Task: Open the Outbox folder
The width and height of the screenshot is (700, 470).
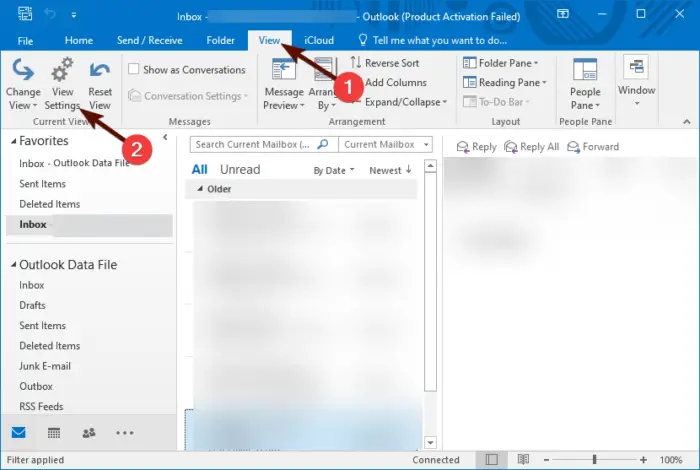Action: click(36, 386)
